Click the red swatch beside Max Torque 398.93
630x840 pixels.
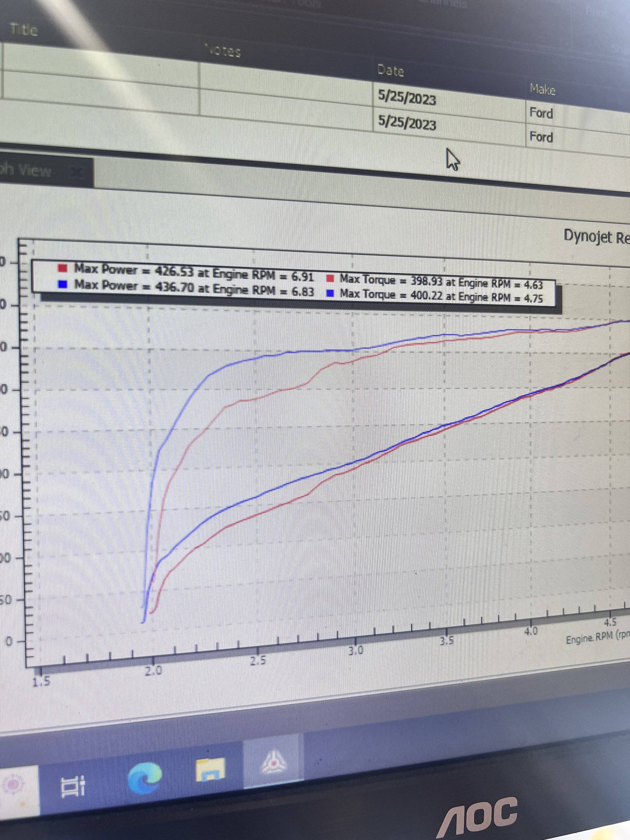point(330,279)
